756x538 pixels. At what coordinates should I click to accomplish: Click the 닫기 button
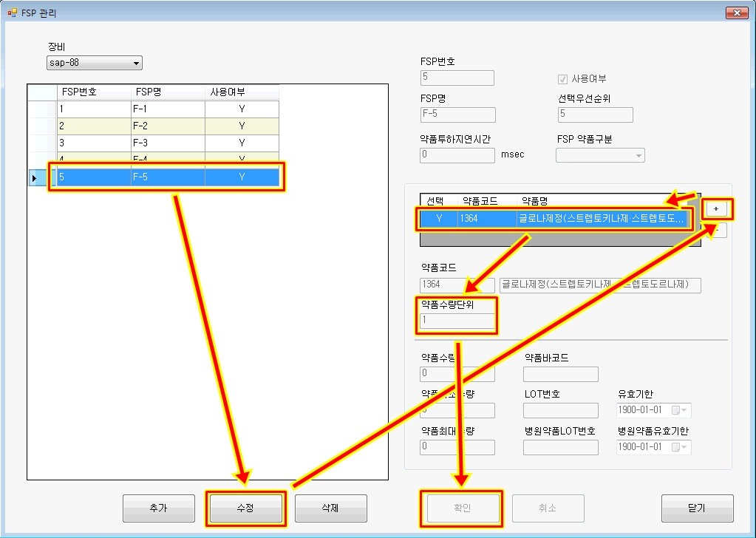point(697,508)
